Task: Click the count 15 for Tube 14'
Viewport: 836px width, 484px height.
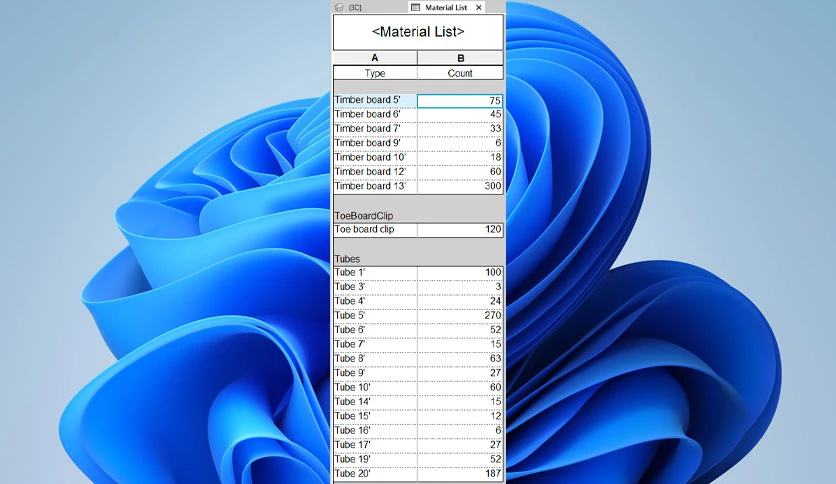Action: [460, 402]
